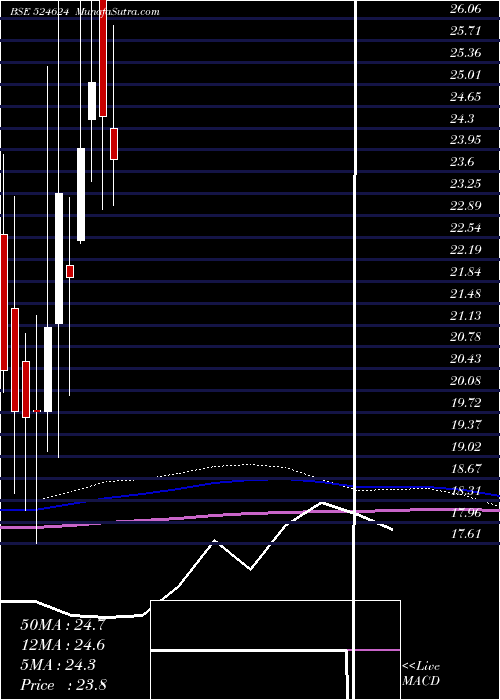
Task: Click the 20.43 price axis label
Action: click(466, 359)
